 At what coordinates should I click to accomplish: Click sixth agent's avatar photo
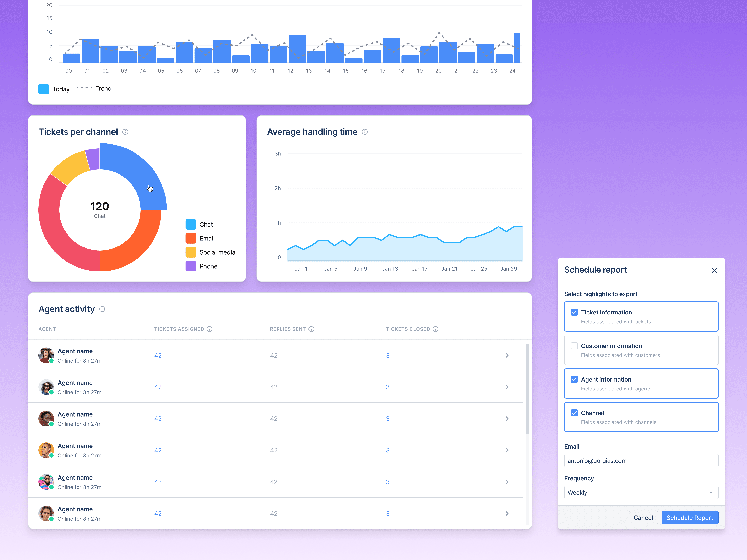[46, 513]
